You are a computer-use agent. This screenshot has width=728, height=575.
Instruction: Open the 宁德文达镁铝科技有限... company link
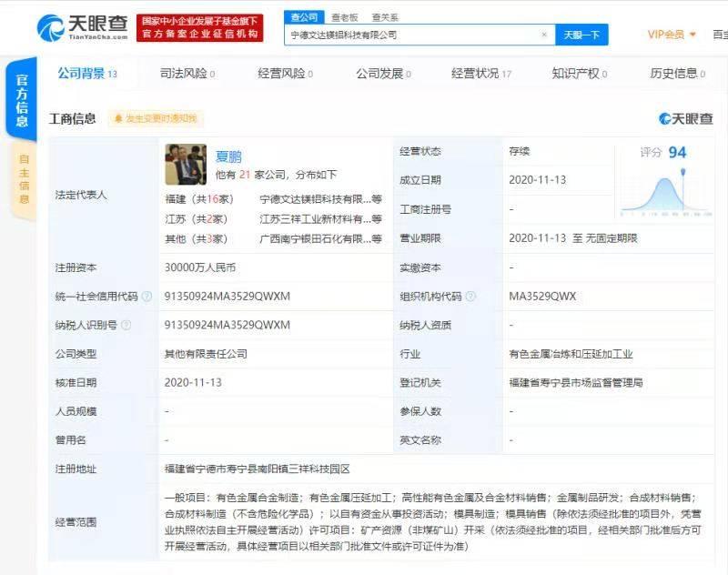tap(320, 199)
